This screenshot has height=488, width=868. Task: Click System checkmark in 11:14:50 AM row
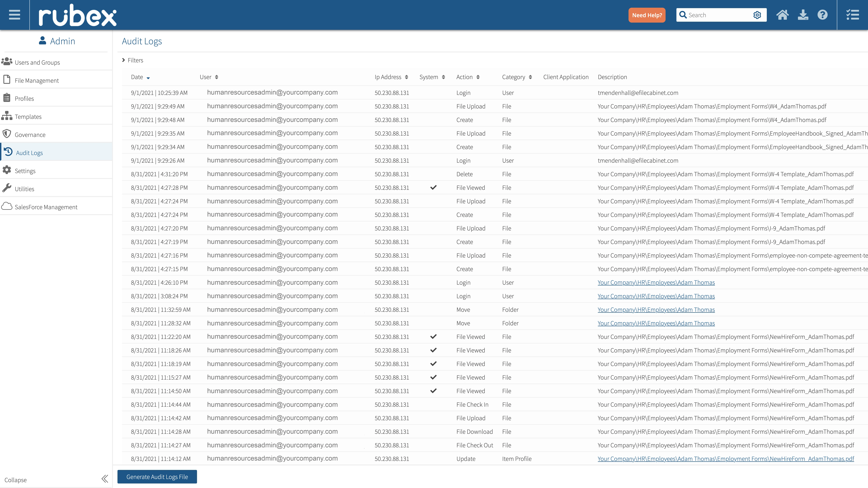point(433,391)
